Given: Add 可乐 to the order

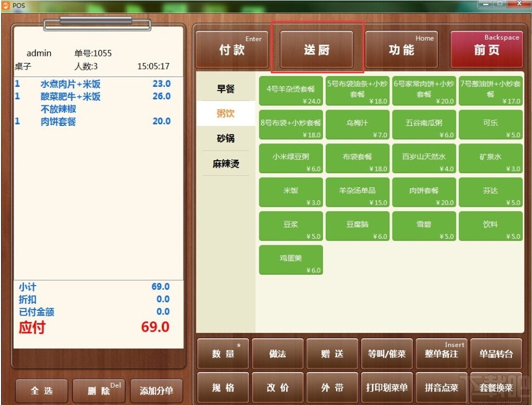Looking at the screenshot, I should coord(491,124).
